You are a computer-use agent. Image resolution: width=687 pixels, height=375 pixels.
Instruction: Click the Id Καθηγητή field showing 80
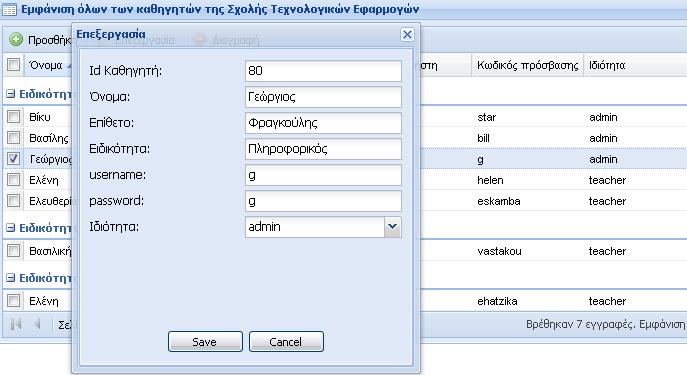tap(323, 71)
